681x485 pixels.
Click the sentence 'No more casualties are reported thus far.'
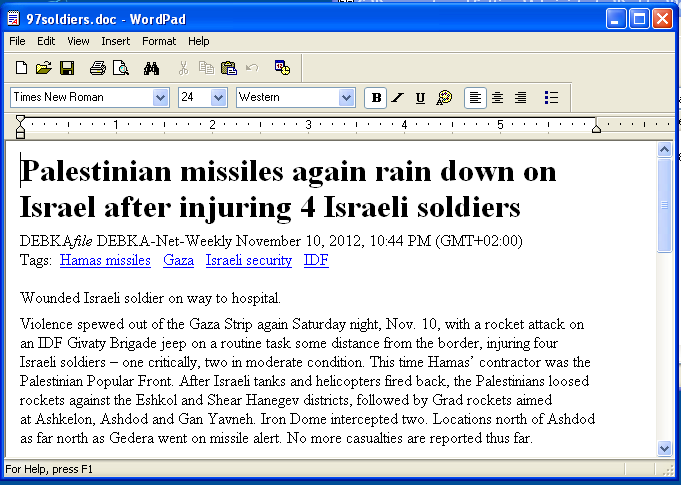click(410, 438)
